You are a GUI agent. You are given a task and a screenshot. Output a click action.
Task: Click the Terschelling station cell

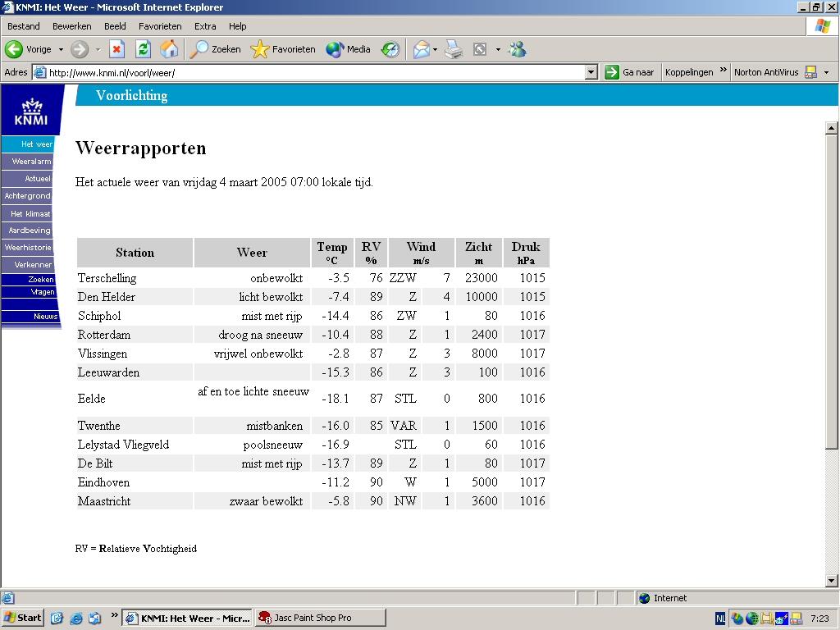[135, 278]
